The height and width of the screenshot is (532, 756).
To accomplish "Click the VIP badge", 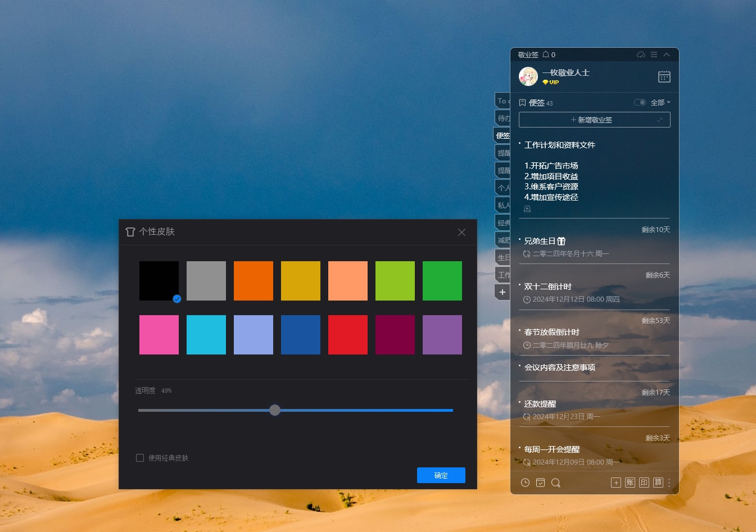I will click(x=551, y=82).
